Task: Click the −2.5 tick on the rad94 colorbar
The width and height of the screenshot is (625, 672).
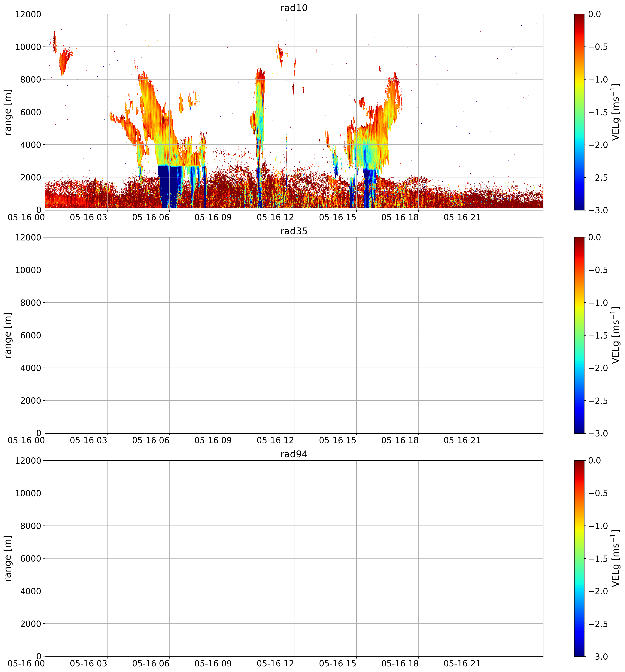Action: tap(598, 624)
